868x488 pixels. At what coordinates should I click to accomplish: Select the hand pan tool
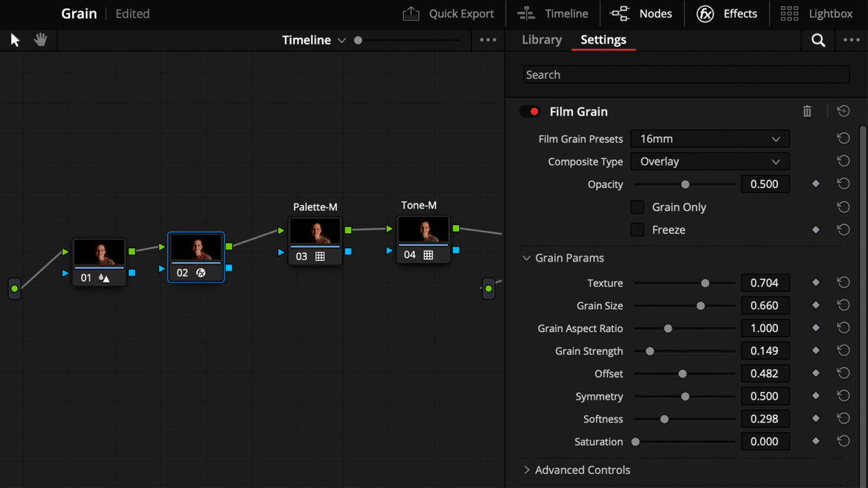tap(39, 39)
